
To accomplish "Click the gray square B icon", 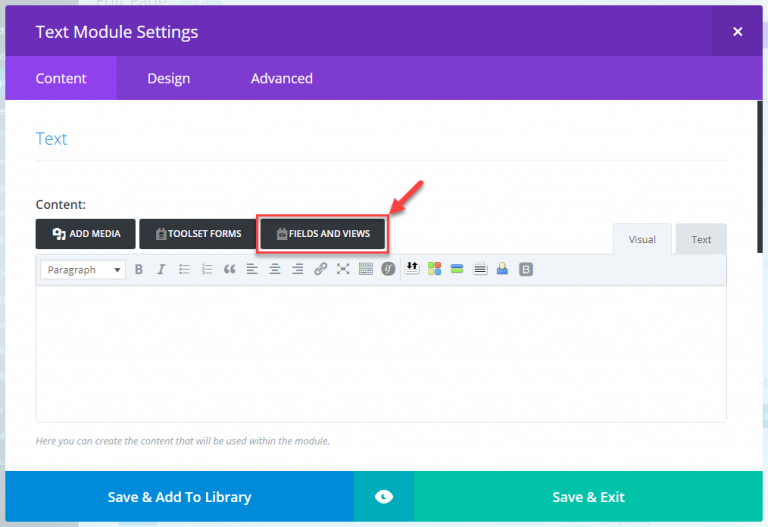I will point(526,269).
